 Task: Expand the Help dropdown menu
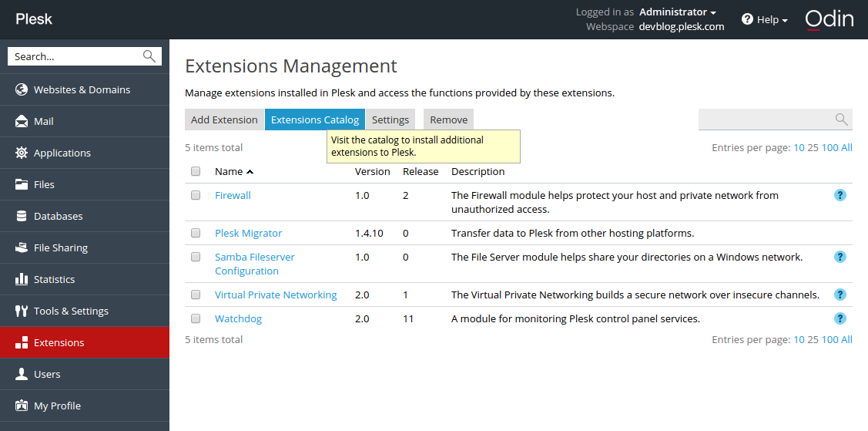[x=764, y=19]
